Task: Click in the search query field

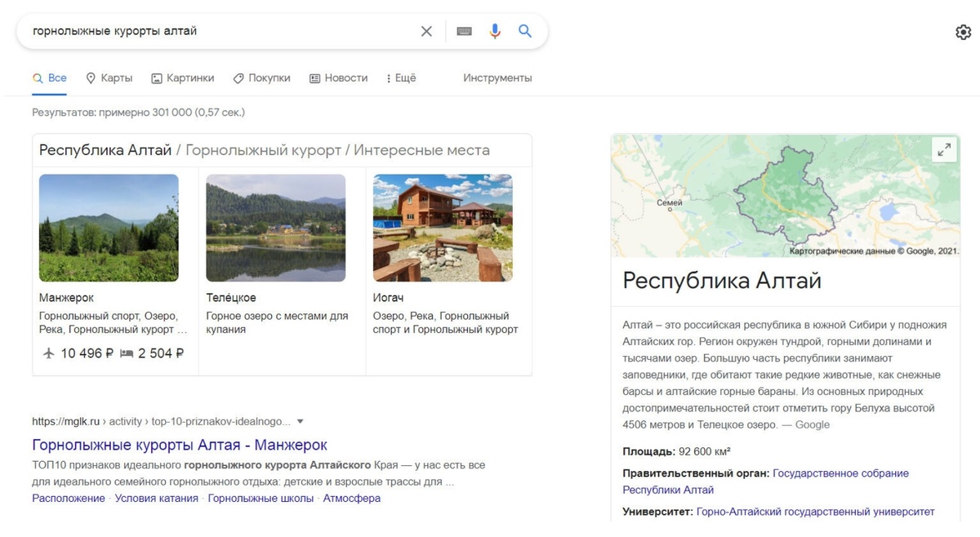Action: [220, 31]
